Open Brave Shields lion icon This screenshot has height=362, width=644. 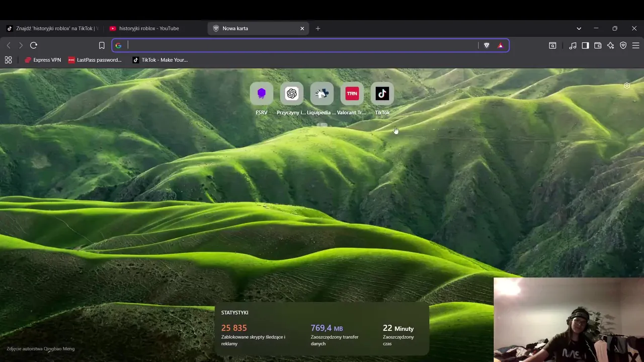tap(487, 45)
